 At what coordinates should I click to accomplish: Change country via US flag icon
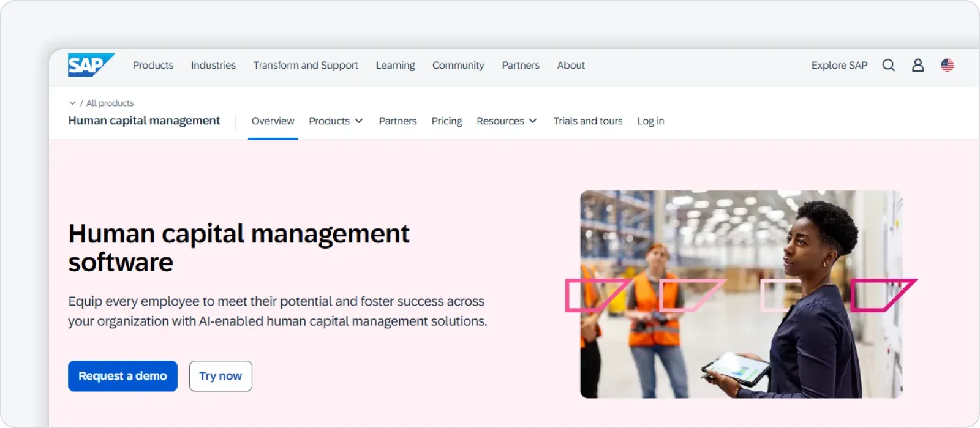point(948,65)
